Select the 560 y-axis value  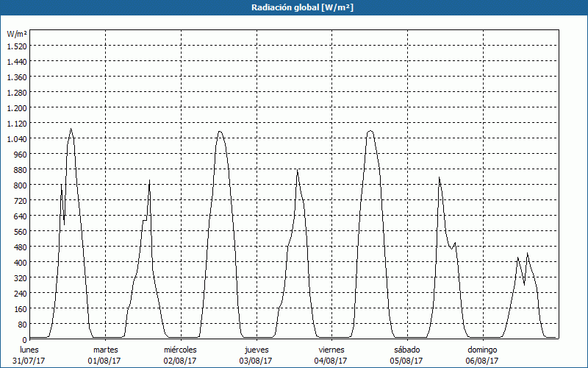coord(21,232)
